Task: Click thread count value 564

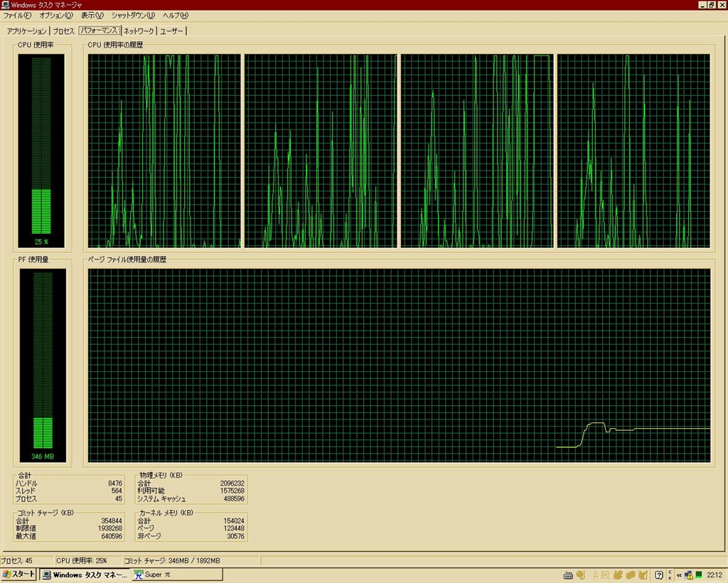Action: [117, 491]
